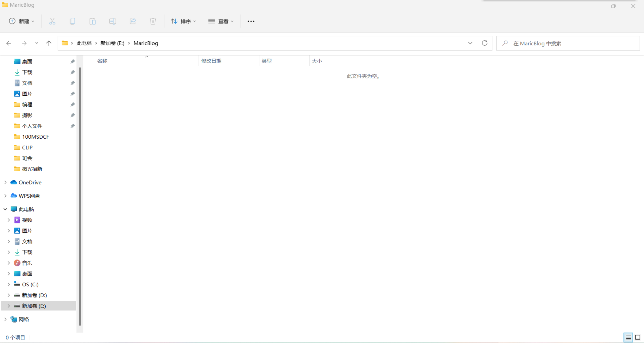The width and height of the screenshot is (644, 343).
Task: Click the up navigation arrow
Action: point(49,43)
